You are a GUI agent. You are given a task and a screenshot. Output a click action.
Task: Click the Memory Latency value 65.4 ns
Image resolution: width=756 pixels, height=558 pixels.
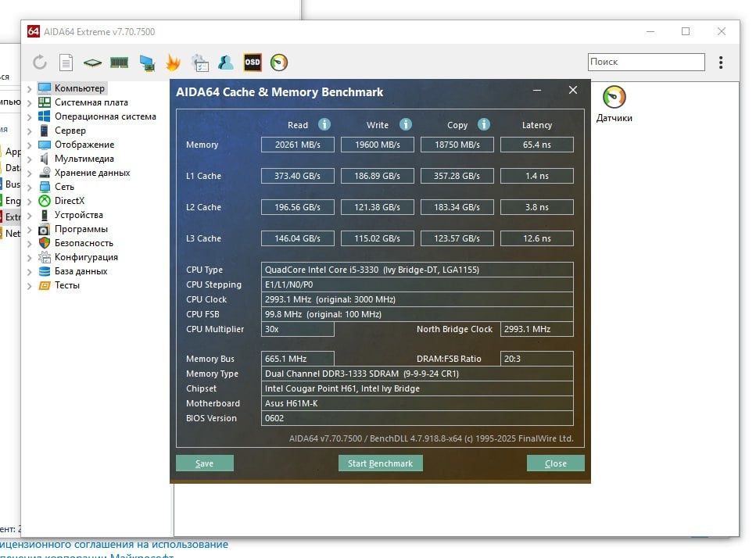pyautogui.click(x=536, y=145)
